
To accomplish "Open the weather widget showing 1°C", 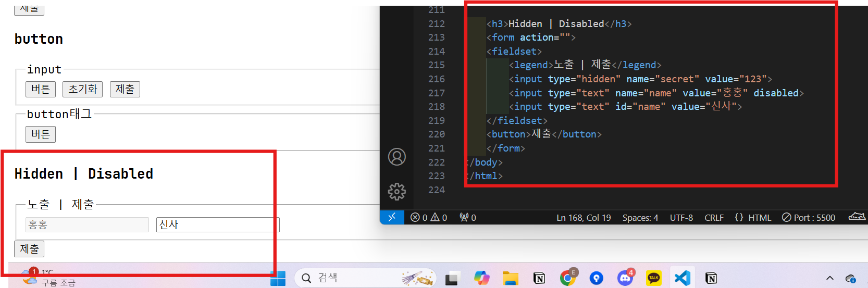I will [48, 277].
